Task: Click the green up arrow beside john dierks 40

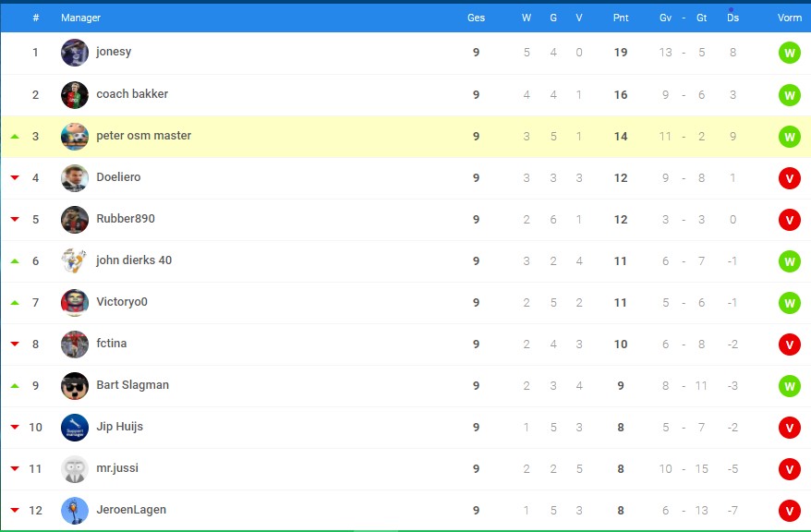Action: click(15, 261)
